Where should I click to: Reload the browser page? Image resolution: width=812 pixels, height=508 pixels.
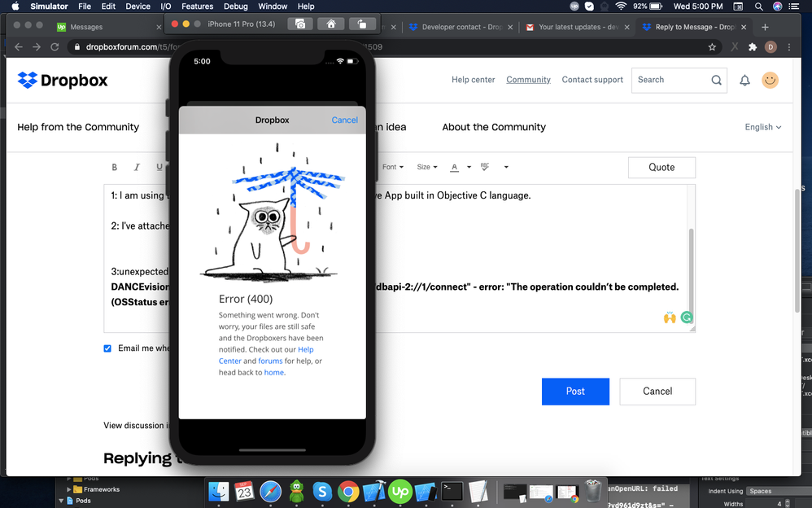(55, 46)
